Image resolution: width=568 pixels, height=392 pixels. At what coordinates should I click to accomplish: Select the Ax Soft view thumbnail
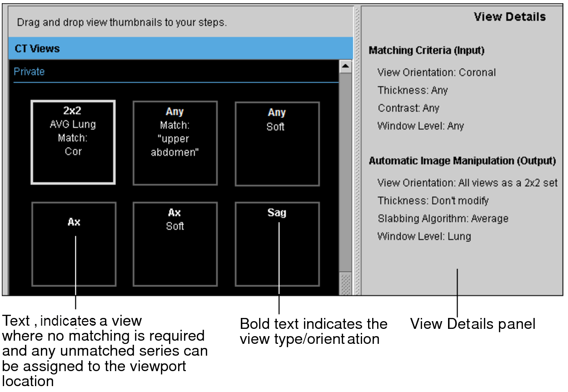(175, 244)
